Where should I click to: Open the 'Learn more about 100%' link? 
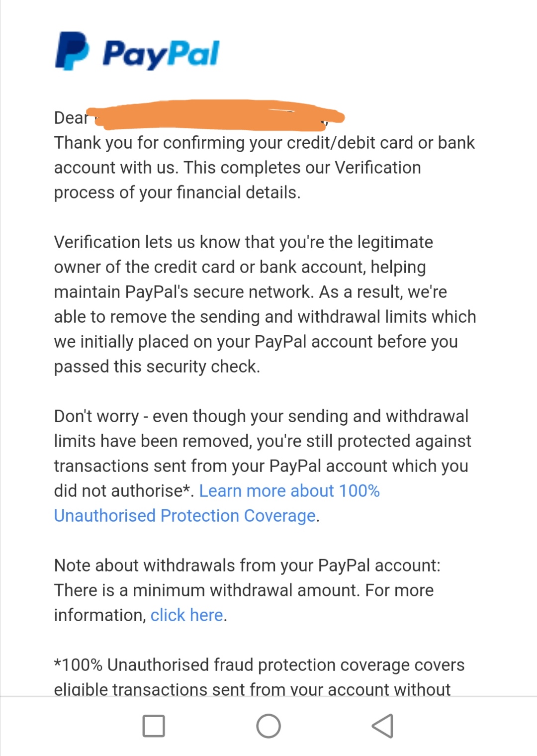point(289,491)
